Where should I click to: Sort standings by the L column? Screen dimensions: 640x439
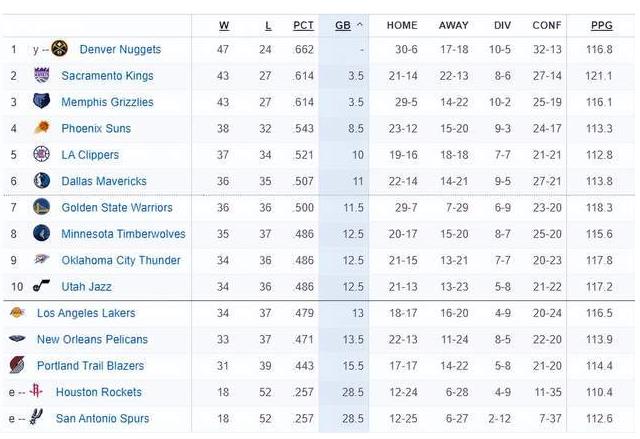click(267, 24)
